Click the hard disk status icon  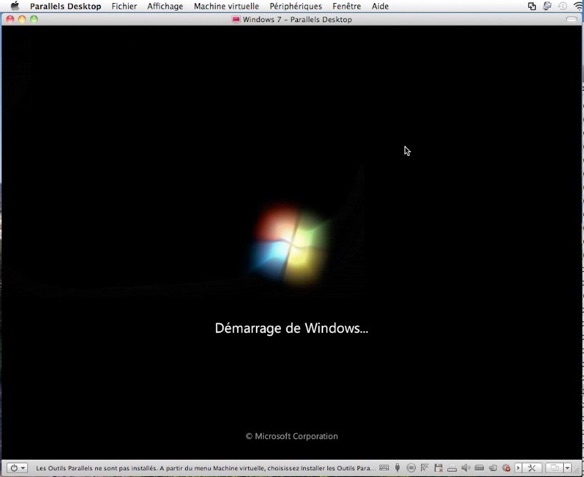479,468
